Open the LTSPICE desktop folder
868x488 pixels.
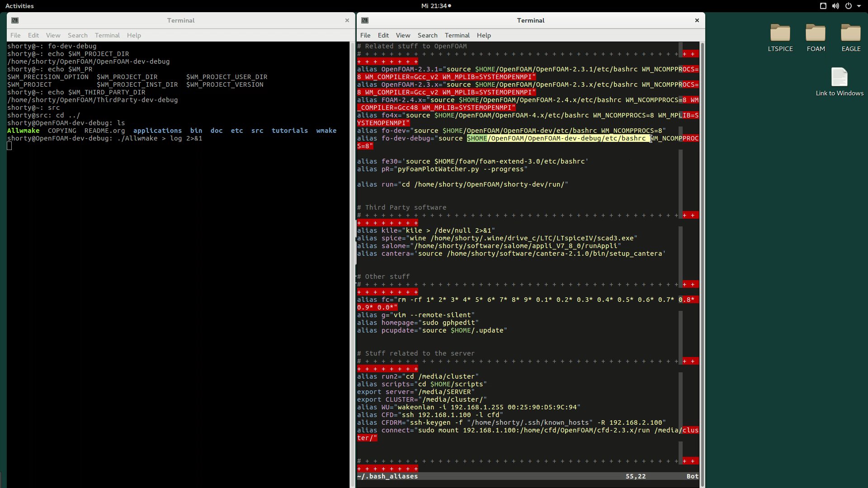[x=780, y=38]
